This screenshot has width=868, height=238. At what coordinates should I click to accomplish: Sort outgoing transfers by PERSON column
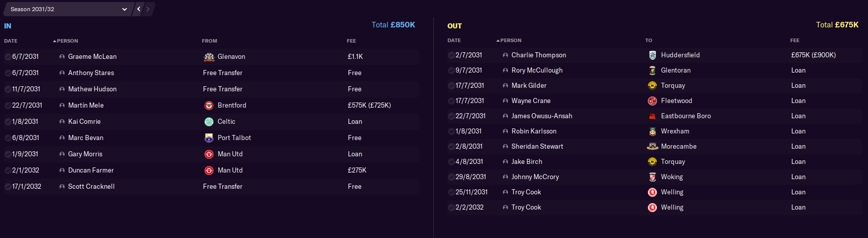pos(509,41)
